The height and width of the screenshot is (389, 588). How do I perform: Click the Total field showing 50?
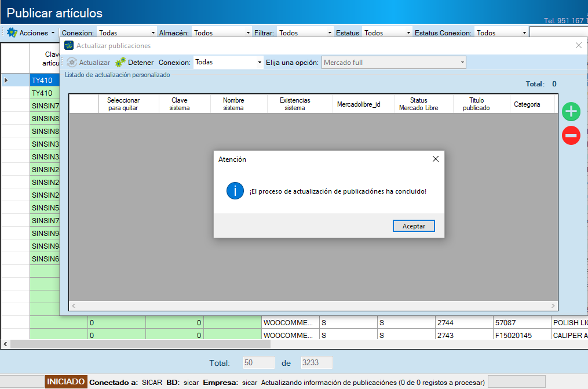259,363
